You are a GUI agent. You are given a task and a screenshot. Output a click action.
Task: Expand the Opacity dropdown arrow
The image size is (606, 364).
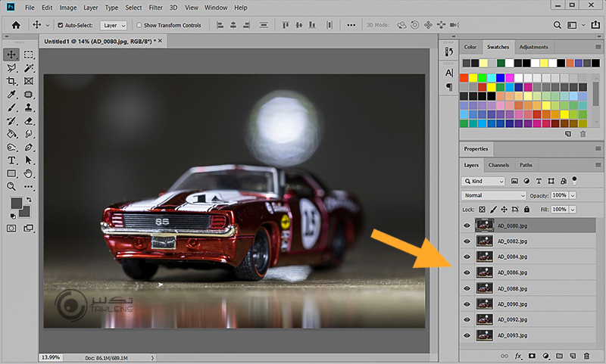point(573,195)
